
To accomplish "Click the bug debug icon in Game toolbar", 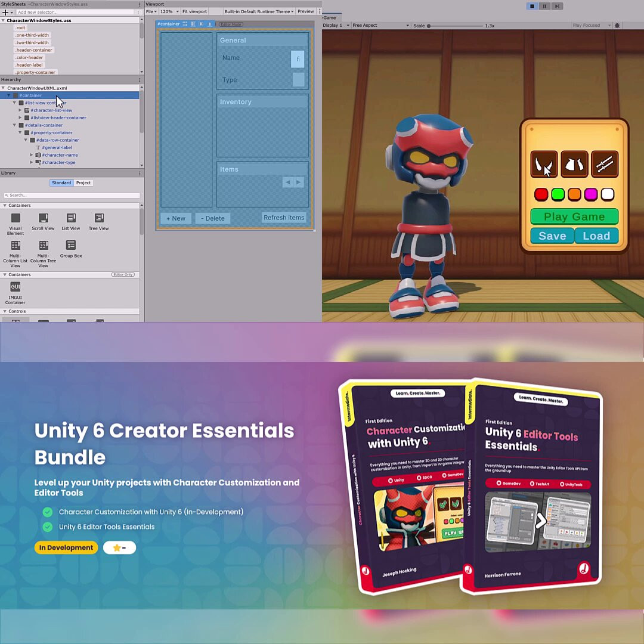I will [617, 26].
